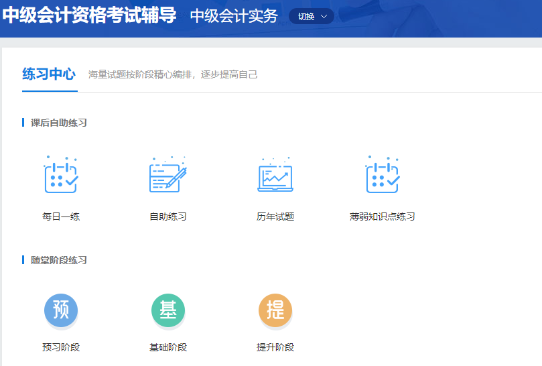Click the 薄弱知识点练习 label
Screen dimensions: 542x366
[382, 217]
